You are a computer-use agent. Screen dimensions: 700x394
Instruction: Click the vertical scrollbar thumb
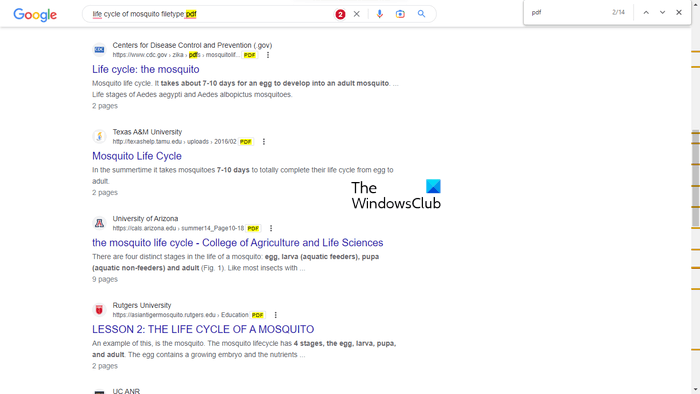[696, 178]
